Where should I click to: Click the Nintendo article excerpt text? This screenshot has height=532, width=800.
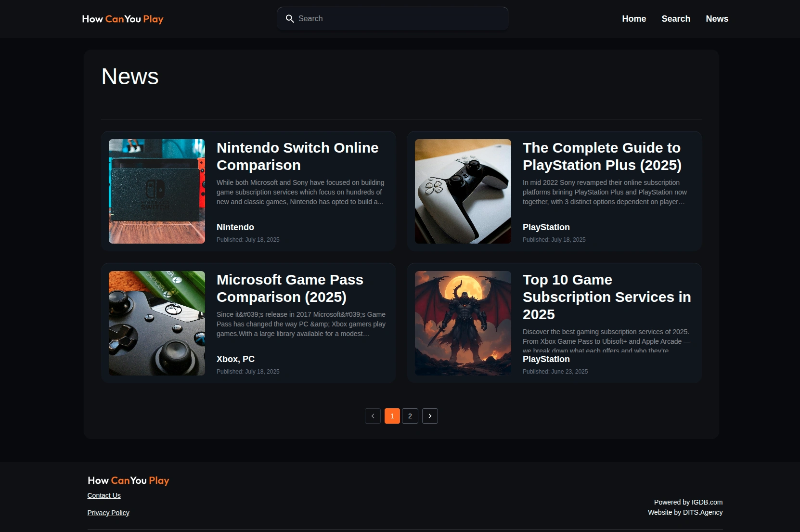(300, 192)
